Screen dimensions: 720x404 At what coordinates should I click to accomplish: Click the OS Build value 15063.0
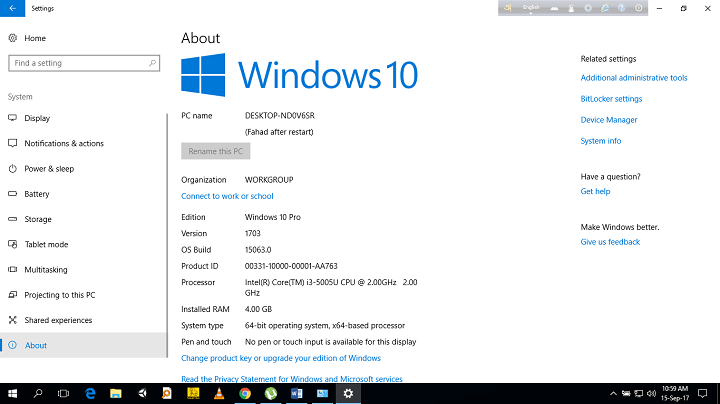click(x=258, y=250)
